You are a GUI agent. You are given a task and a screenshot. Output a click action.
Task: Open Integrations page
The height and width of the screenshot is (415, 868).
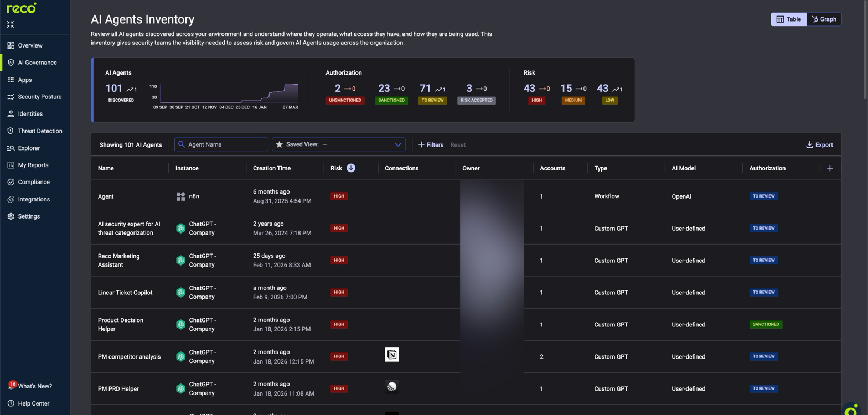34,199
